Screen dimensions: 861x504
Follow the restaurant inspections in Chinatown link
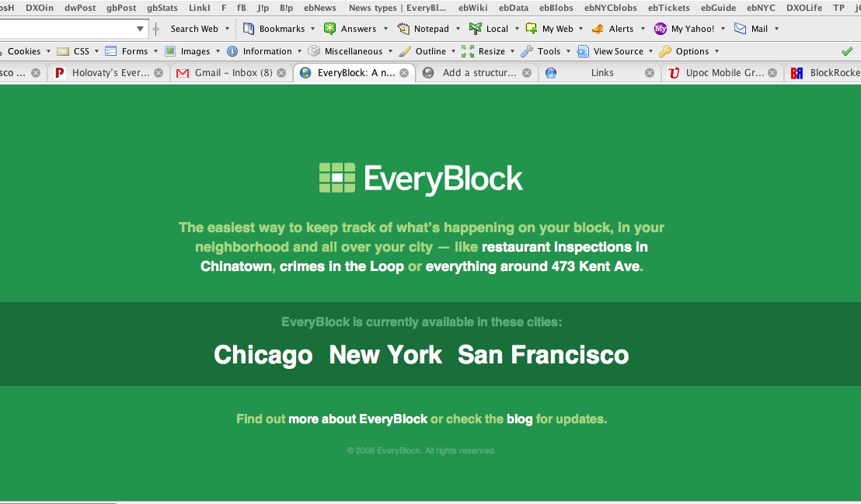424,256
